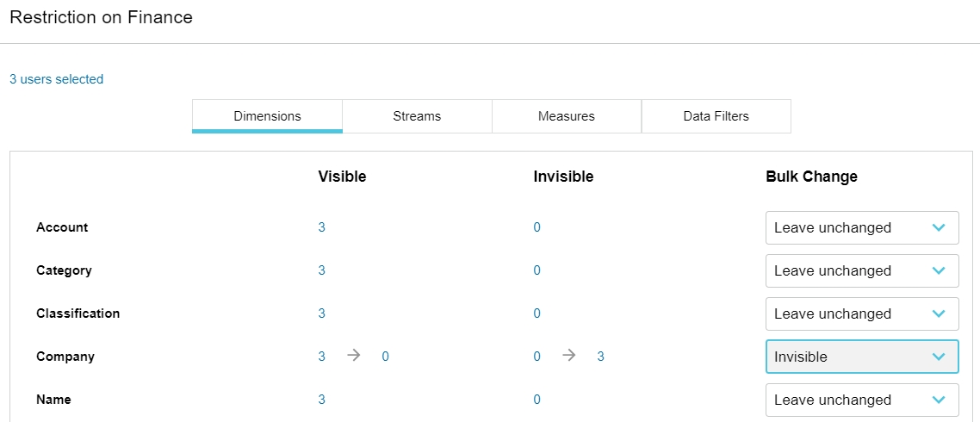Click the 3 users selected link

[57, 79]
